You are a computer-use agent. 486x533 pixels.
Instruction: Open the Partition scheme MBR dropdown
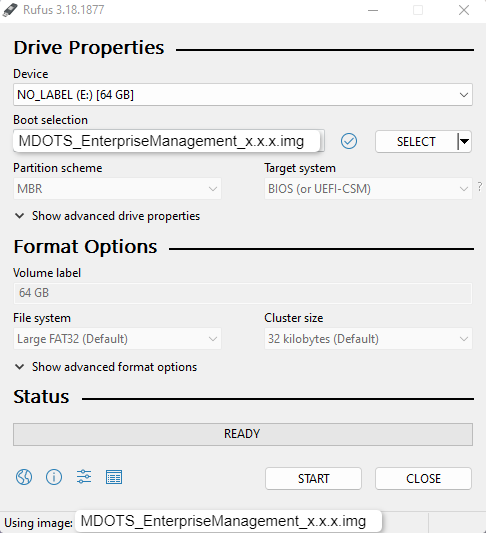click(117, 189)
